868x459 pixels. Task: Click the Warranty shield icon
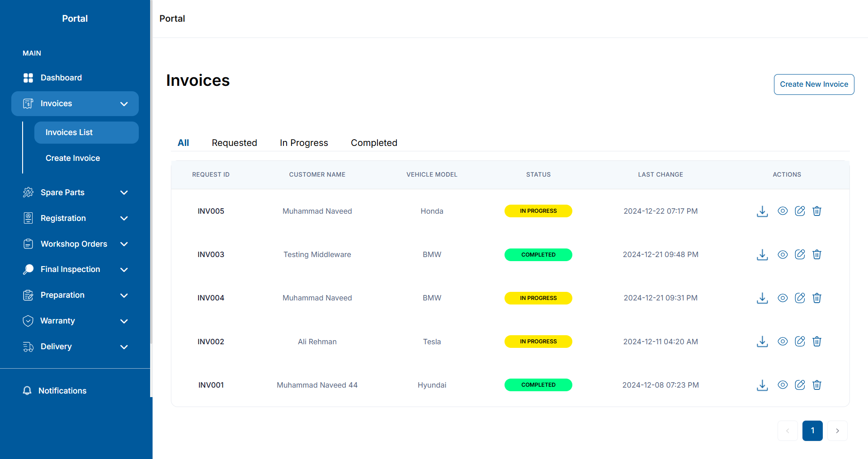coord(28,321)
